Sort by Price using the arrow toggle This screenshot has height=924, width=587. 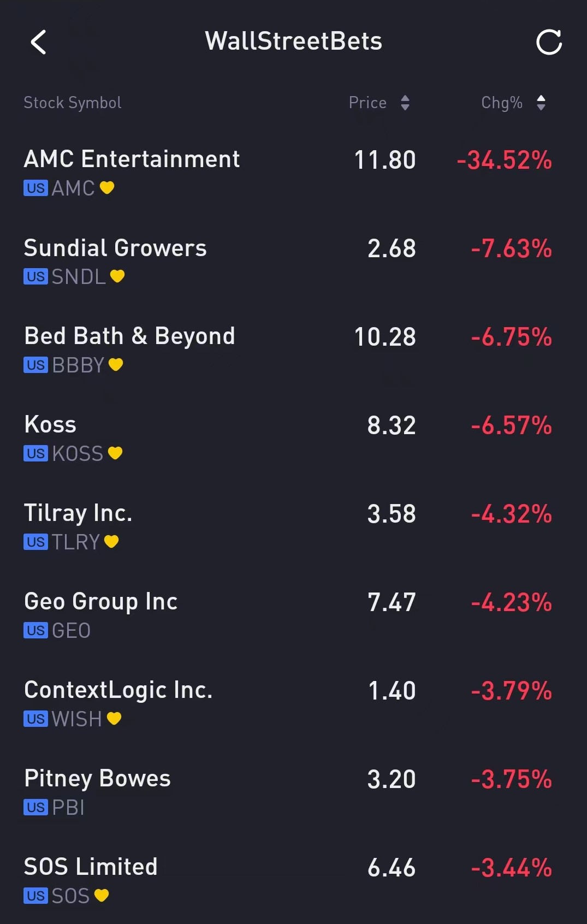click(x=405, y=103)
